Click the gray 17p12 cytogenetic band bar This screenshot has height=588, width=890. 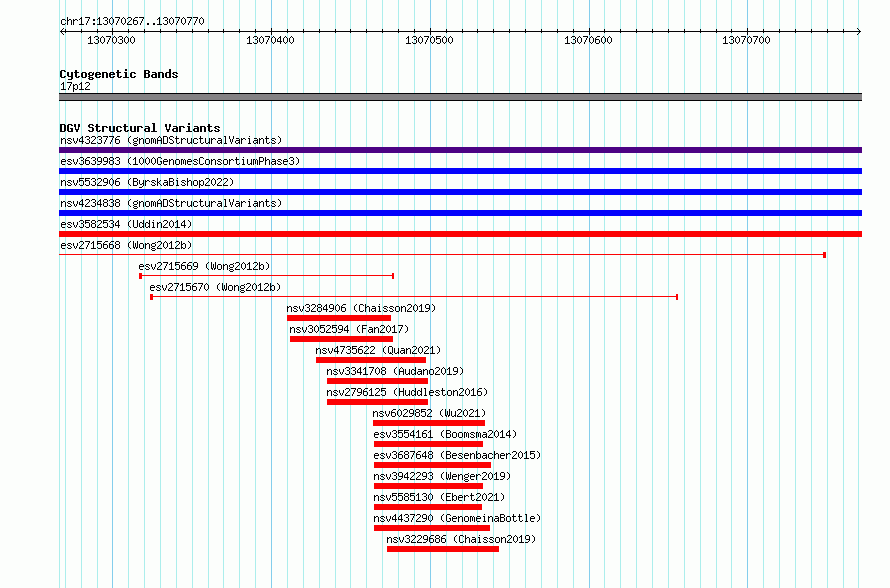click(x=460, y=97)
